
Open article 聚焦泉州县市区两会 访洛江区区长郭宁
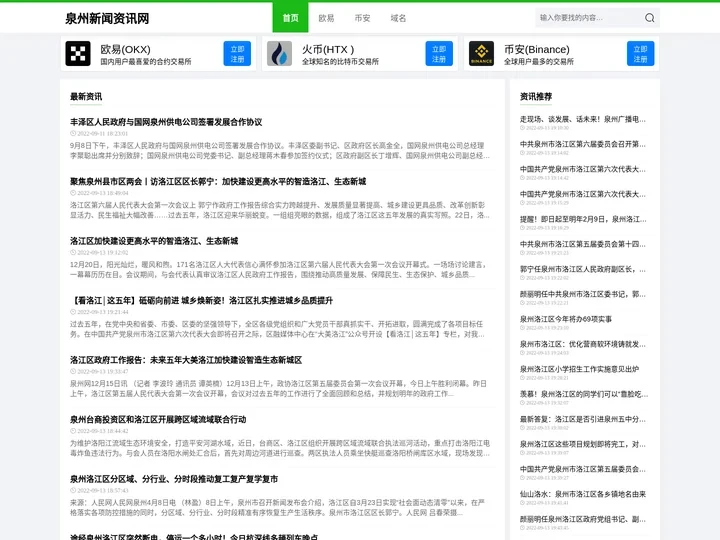pos(218,181)
